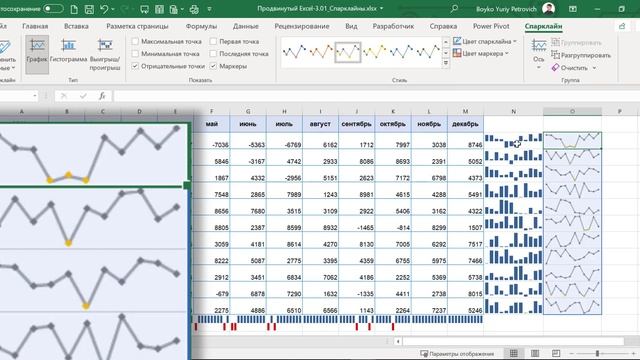Click Очистить to clear sparklines
This screenshot has height=360, width=640.
569,68
